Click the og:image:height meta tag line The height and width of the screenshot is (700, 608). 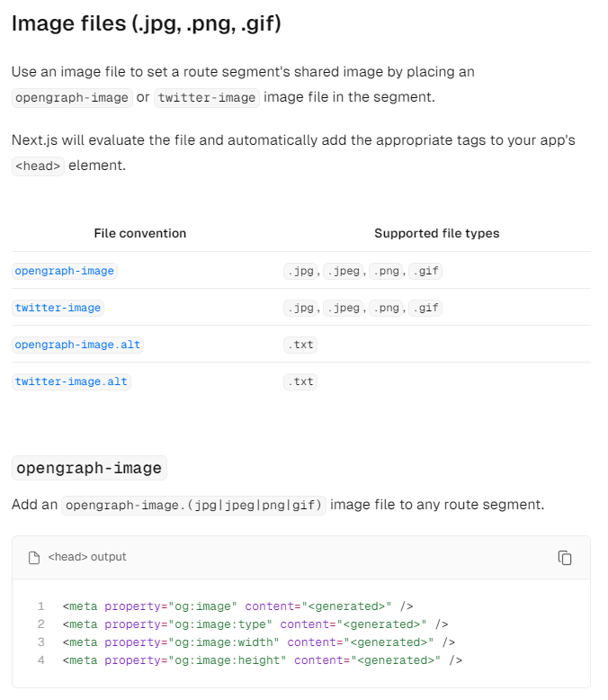[x=263, y=660]
